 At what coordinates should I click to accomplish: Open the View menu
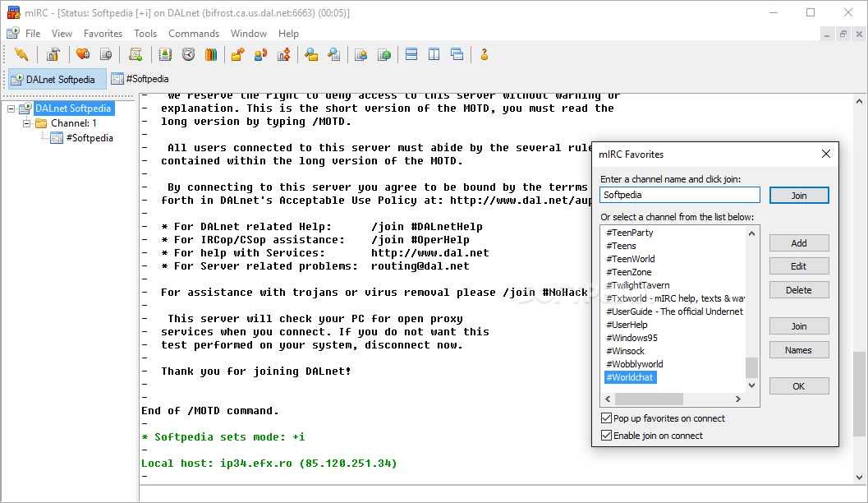click(x=62, y=33)
